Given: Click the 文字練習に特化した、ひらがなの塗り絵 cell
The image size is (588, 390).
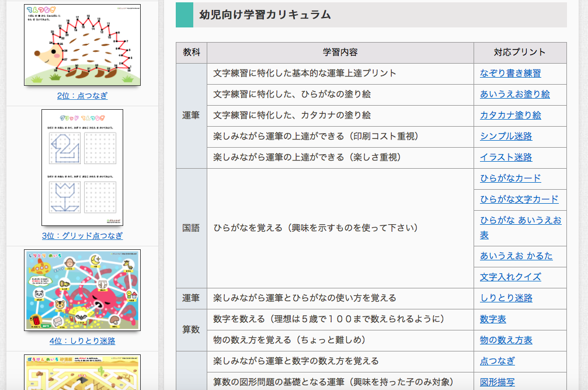Looking at the screenshot, I should pos(340,95).
